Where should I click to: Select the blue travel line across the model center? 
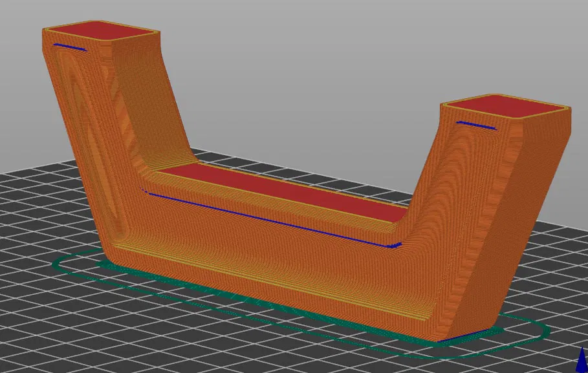272,217
